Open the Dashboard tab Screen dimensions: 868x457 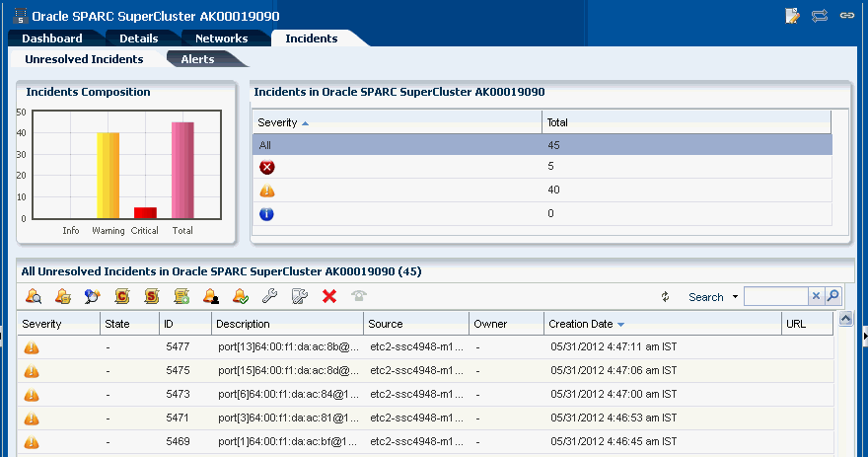pos(52,38)
